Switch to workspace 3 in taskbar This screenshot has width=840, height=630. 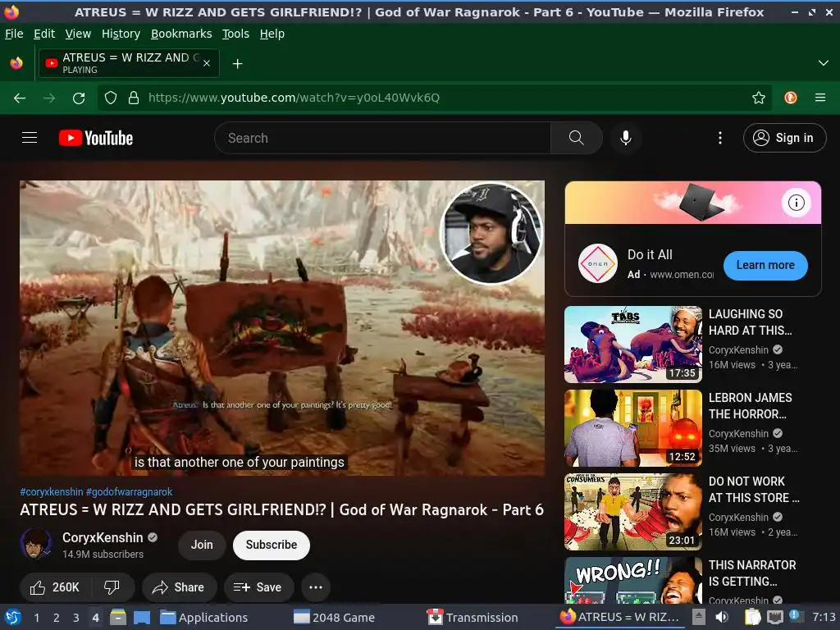75,618
